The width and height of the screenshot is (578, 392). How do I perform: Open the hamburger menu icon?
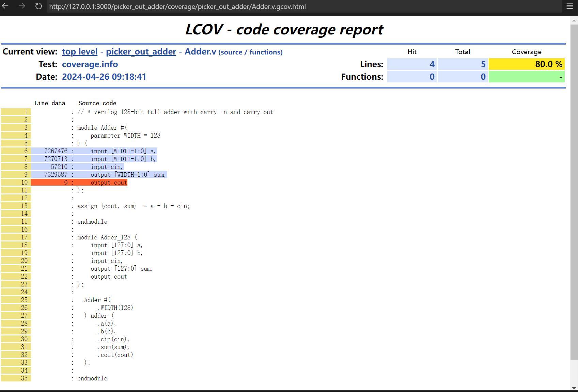coord(569,6)
